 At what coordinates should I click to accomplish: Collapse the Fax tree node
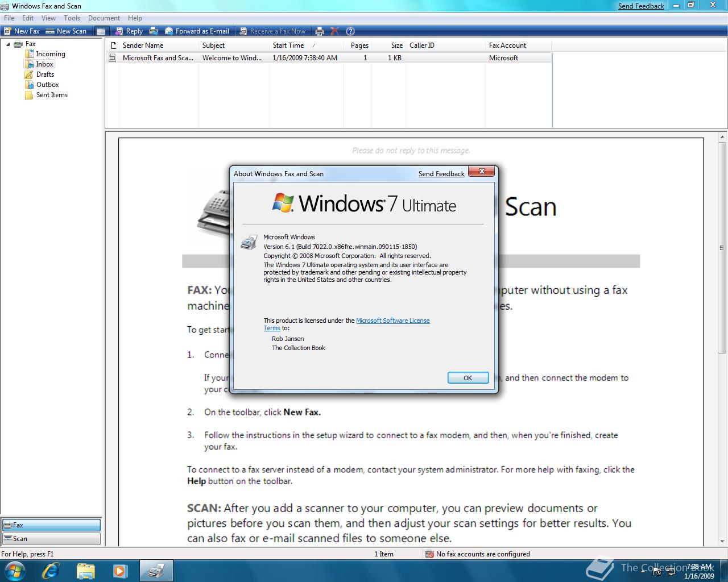8,44
